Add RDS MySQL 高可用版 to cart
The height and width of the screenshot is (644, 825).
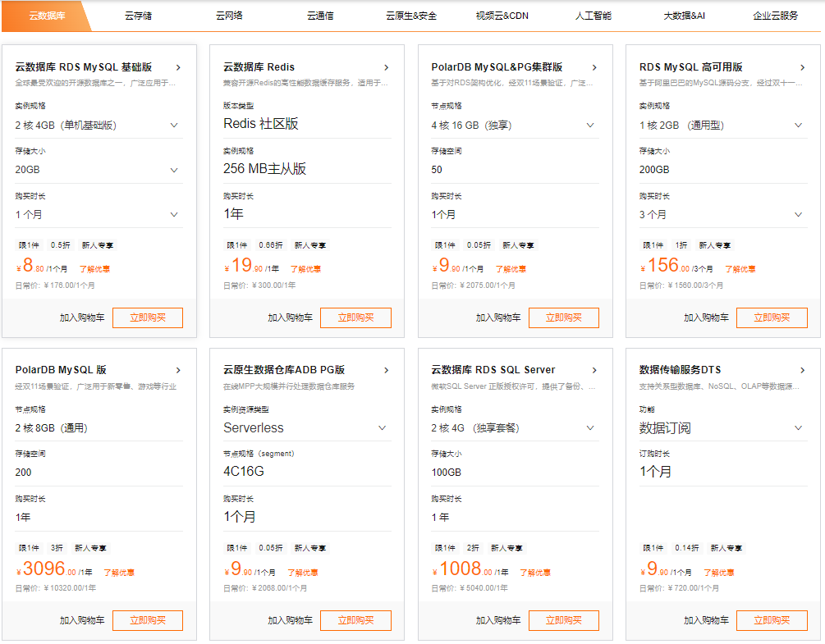(706, 317)
